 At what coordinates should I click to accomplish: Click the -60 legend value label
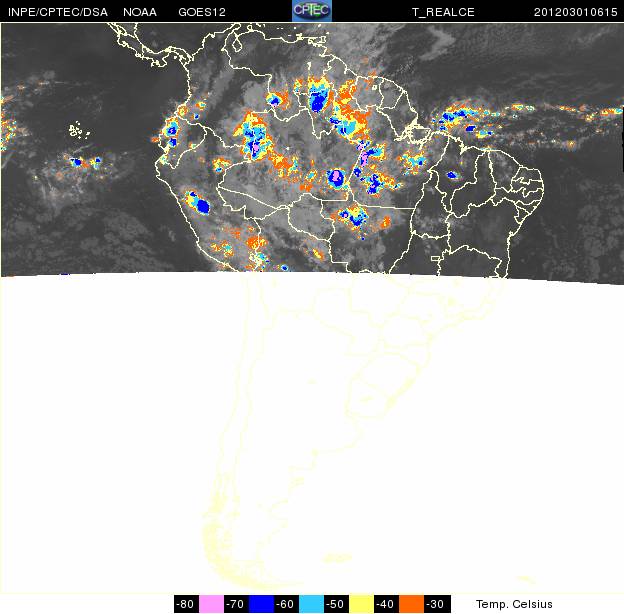287,604
